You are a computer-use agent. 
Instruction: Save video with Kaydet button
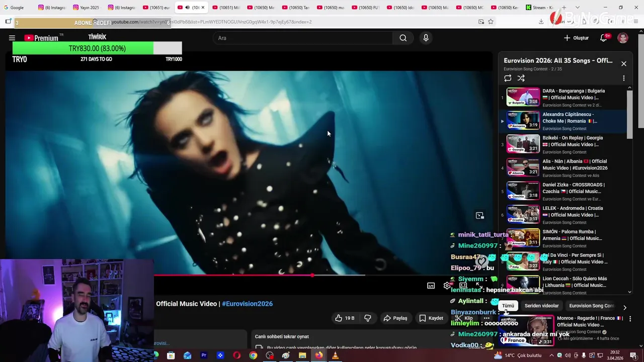[431, 318]
